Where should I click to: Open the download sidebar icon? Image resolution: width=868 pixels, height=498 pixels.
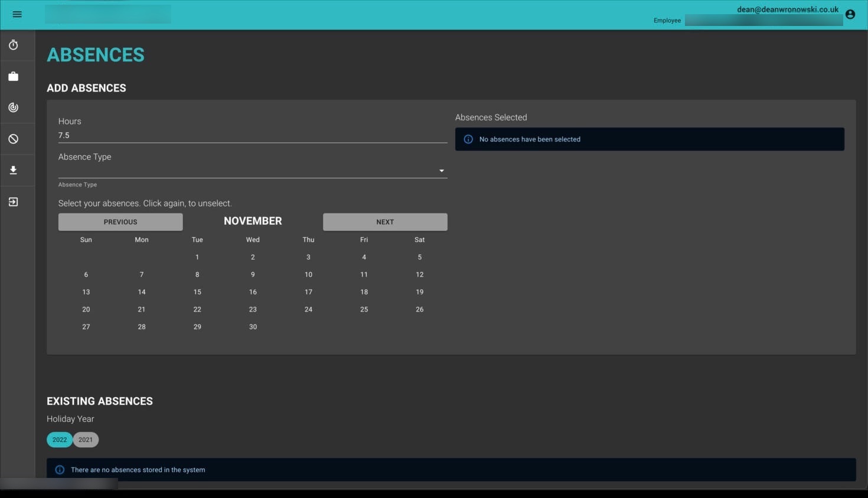pyautogui.click(x=13, y=170)
